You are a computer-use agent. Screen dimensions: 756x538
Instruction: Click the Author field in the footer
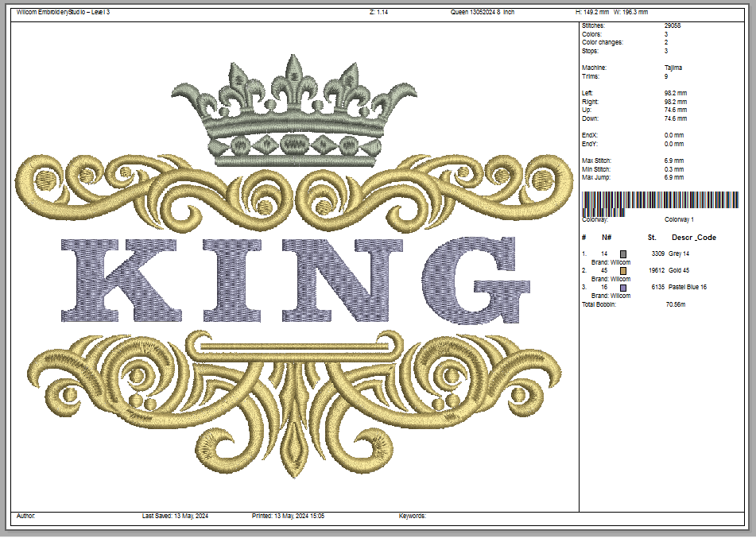(25, 516)
